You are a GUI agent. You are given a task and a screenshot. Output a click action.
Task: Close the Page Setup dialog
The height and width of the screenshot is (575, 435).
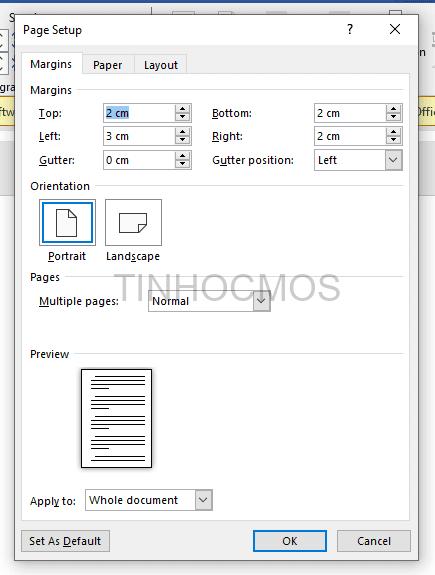[395, 29]
